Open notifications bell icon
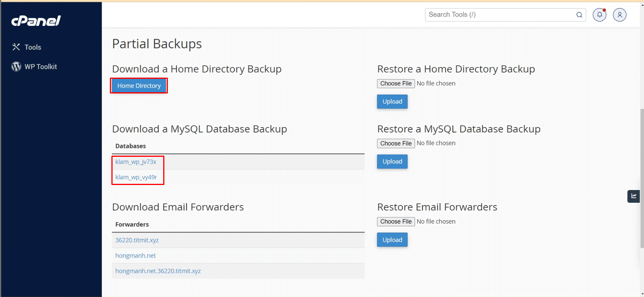The width and height of the screenshot is (644, 297). pos(600,15)
